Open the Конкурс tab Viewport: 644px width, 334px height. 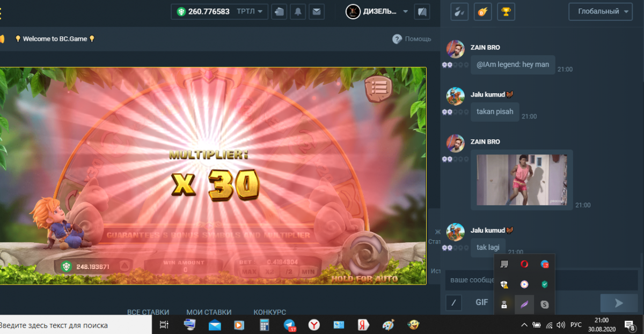(269, 312)
